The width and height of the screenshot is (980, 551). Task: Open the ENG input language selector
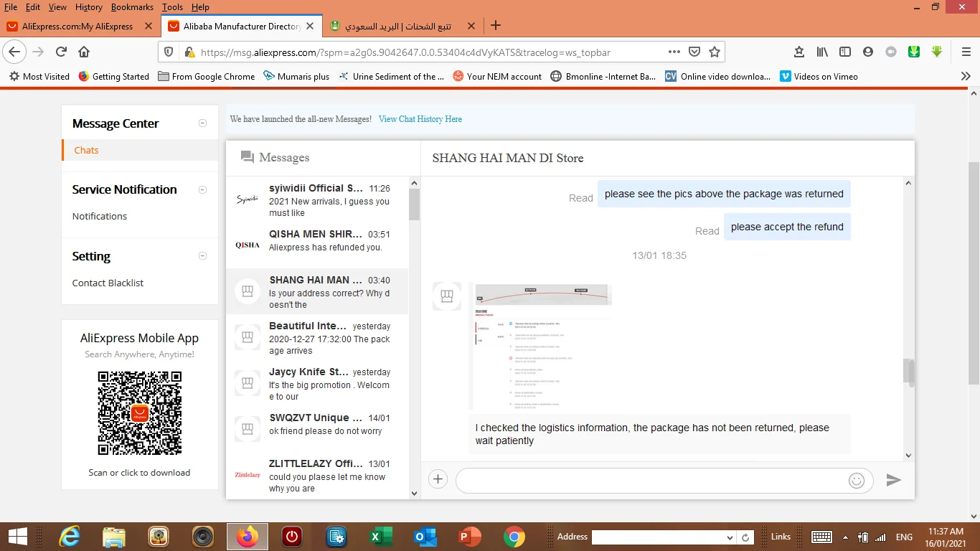904,537
